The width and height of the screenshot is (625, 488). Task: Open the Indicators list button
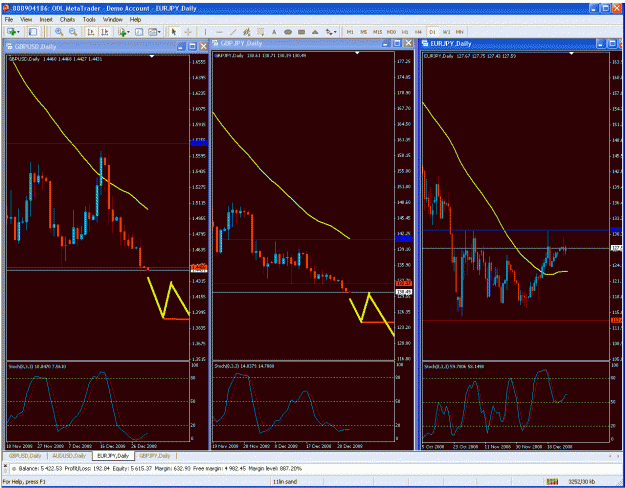122,32
